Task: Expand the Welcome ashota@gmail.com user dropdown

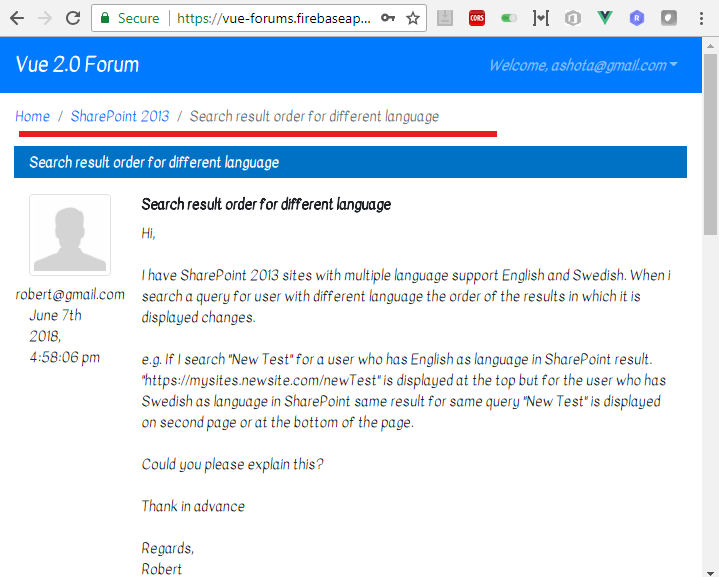Action: (x=583, y=65)
